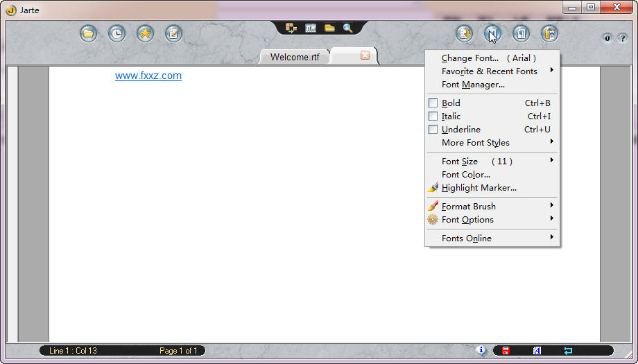Maximize the Jarte window
This screenshot has height=364, width=638.
pos(591,7)
